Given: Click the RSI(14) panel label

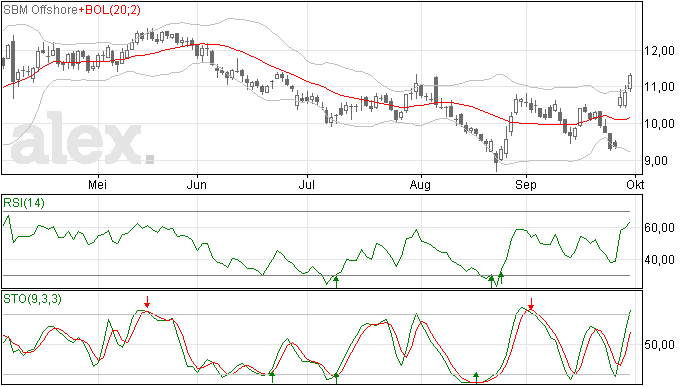Looking at the screenshot, I should click(x=24, y=203).
